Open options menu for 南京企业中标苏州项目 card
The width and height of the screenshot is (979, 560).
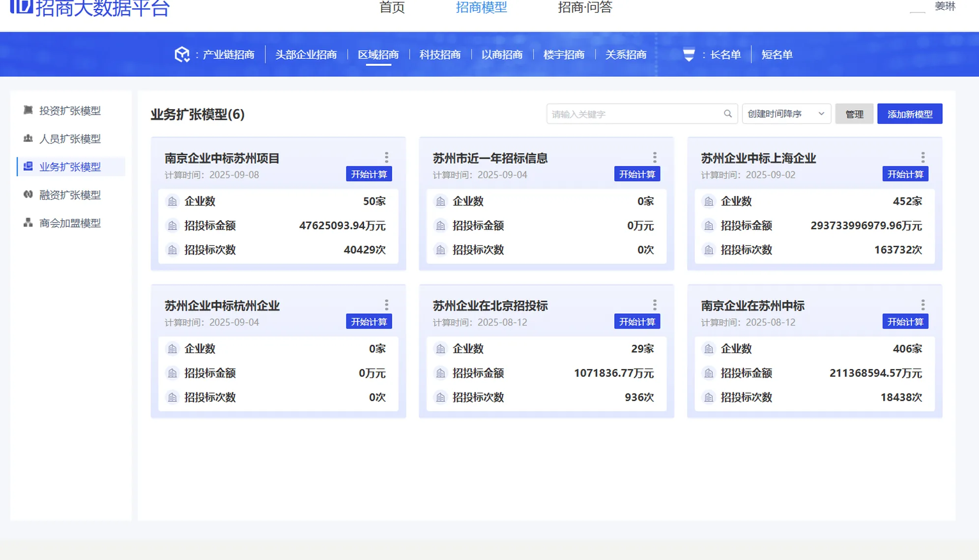386,157
